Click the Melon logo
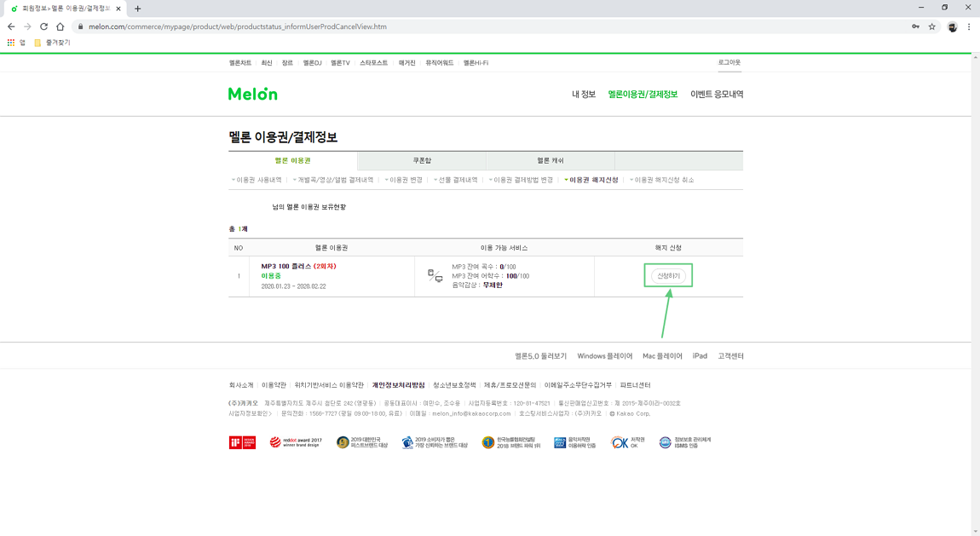Image resolution: width=980 pixels, height=536 pixels. pyautogui.click(x=252, y=95)
